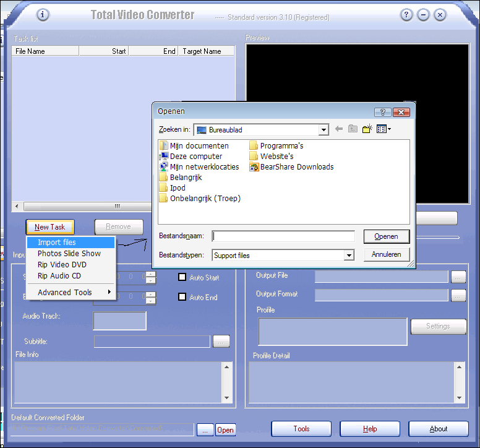
Task: Click the Bestandsnaam input field
Action: (x=283, y=236)
